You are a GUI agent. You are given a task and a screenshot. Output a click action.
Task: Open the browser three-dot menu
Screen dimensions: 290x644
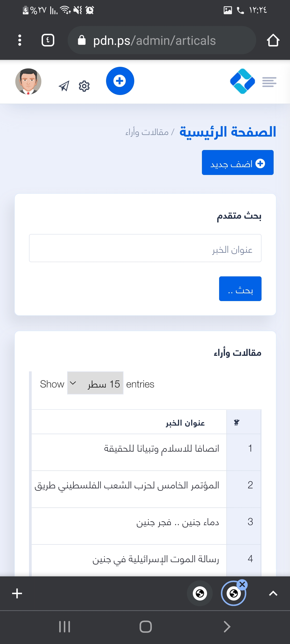(20, 40)
